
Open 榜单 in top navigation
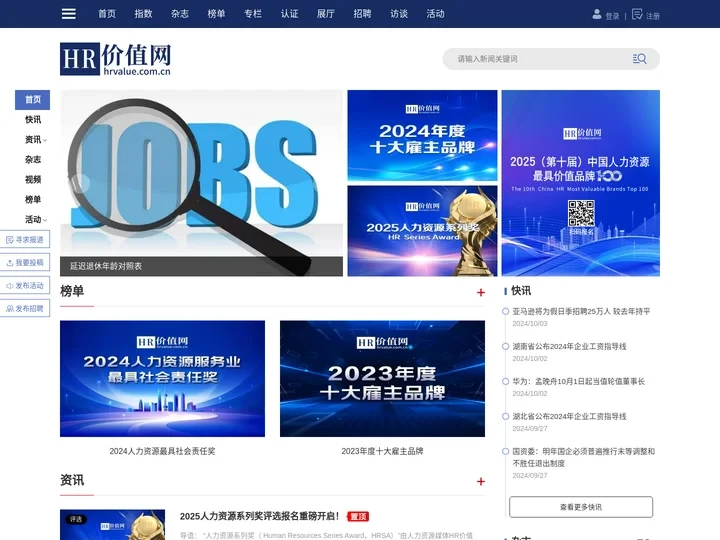[x=216, y=14]
